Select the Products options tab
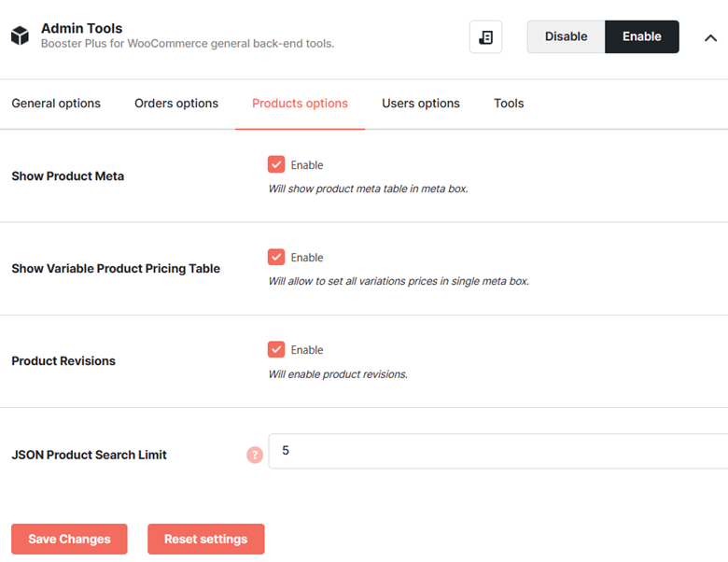 tap(300, 103)
